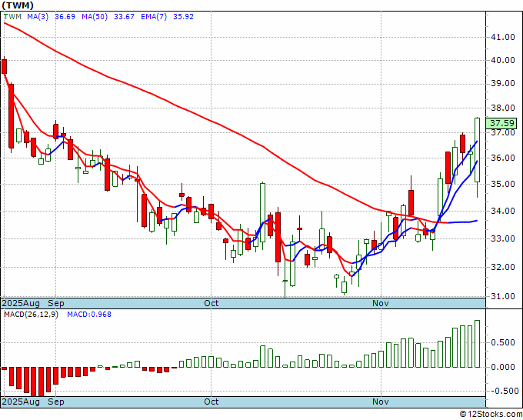
Task: Click the 34.00 price axis label
Action: click(x=503, y=211)
